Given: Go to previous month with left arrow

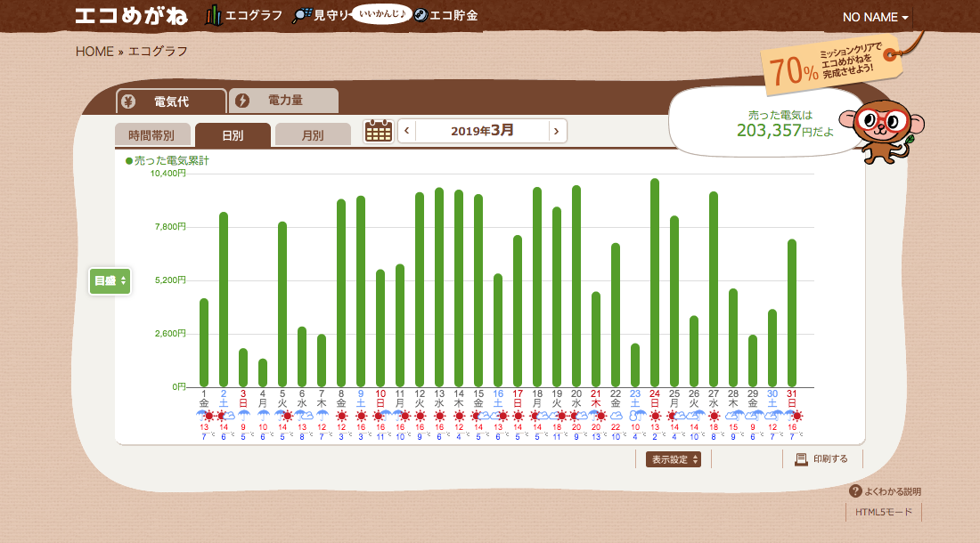Looking at the screenshot, I should point(407,131).
